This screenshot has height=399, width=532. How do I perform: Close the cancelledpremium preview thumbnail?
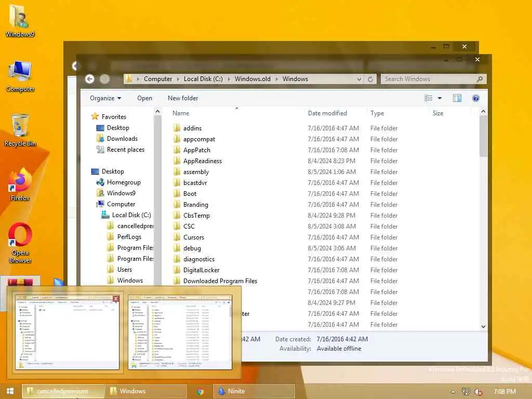point(116,299)
